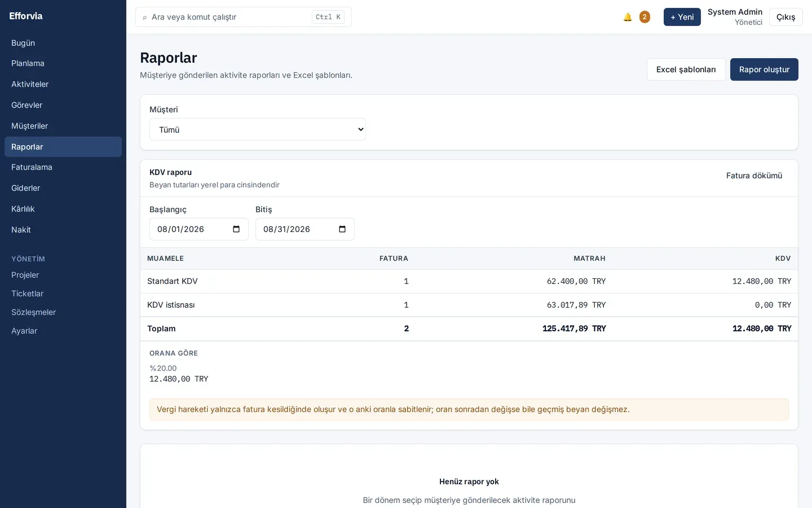Open Giderler from the sidebar
The height and width of the screenshot is (508, 812).
(63, 188)
